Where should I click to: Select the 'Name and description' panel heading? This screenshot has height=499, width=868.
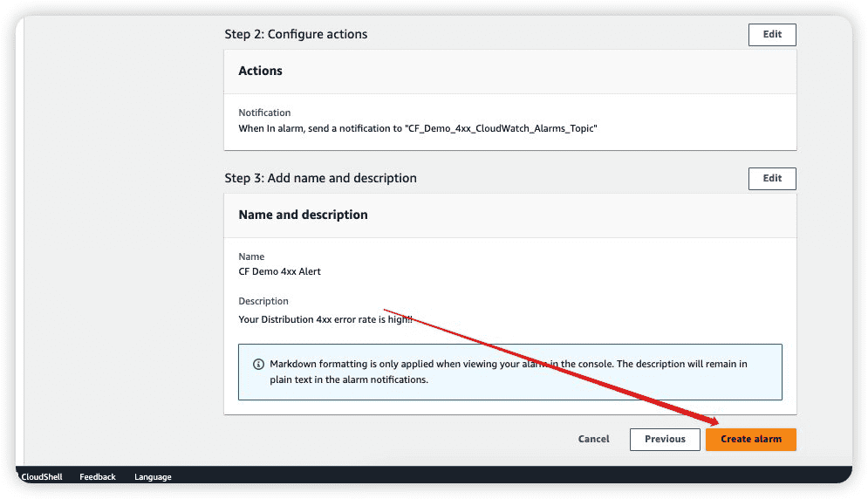(303, 215)
